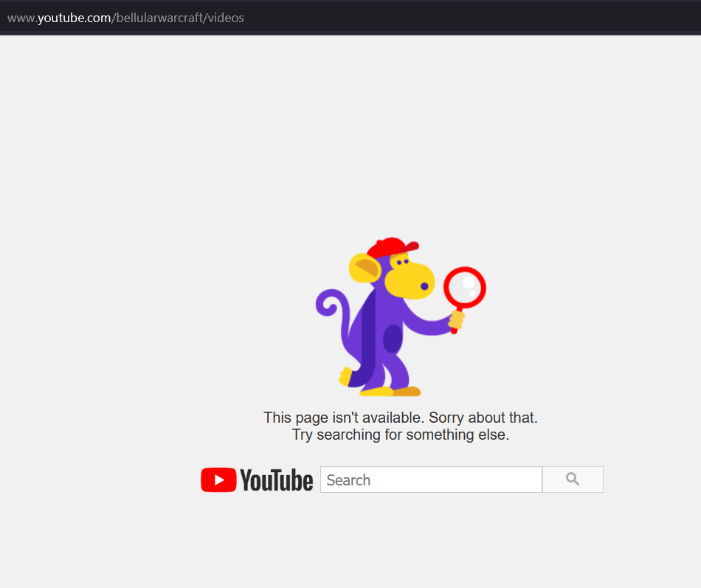Screen dimensions: 701x588
Task: Click the YouTube logo
Action: [x=257, y=480]
